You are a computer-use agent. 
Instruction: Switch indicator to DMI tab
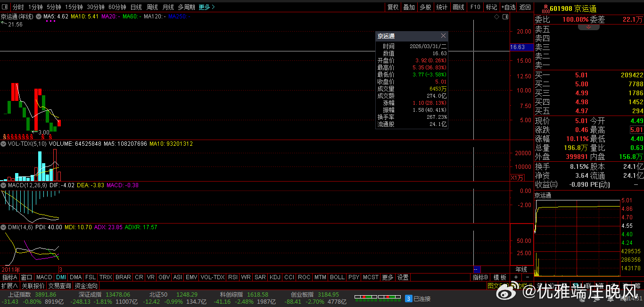pyautogui.click(x=61, y=277)
